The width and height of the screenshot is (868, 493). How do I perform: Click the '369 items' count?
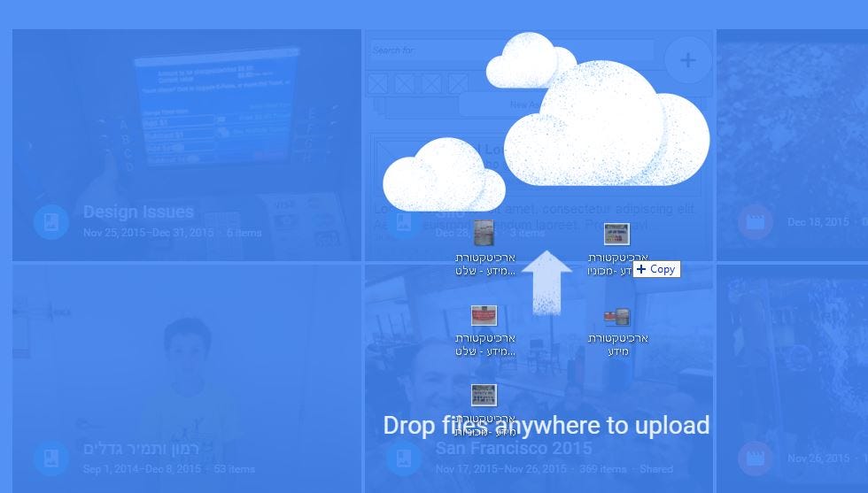603,468
